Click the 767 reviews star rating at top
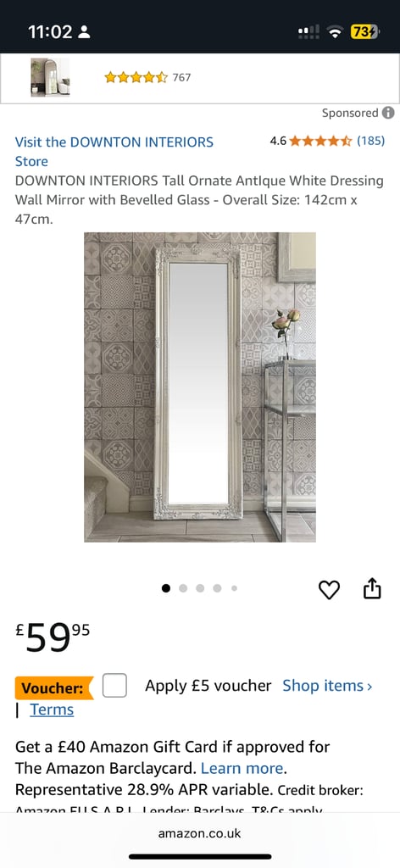400x868 pixels. click(136, 77)
